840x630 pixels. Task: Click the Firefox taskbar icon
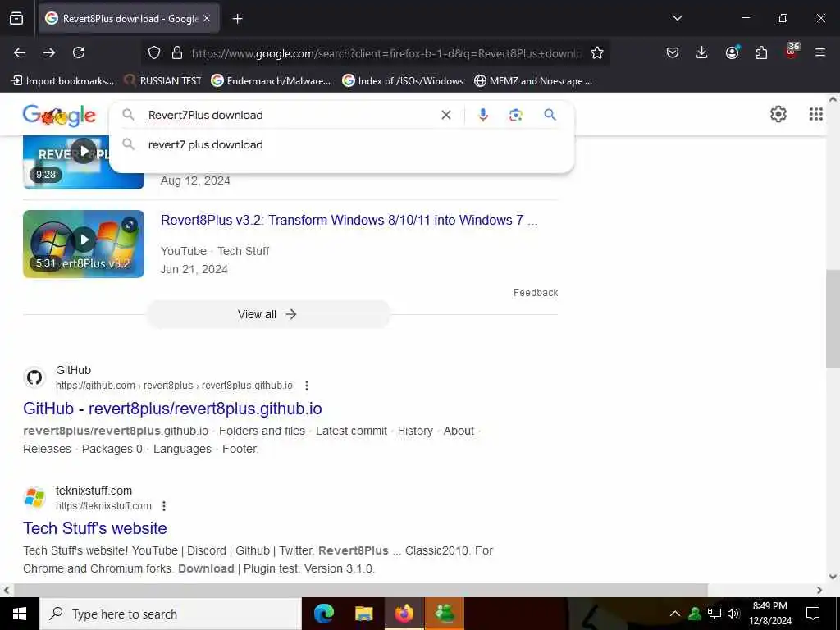tap(404, 614)
